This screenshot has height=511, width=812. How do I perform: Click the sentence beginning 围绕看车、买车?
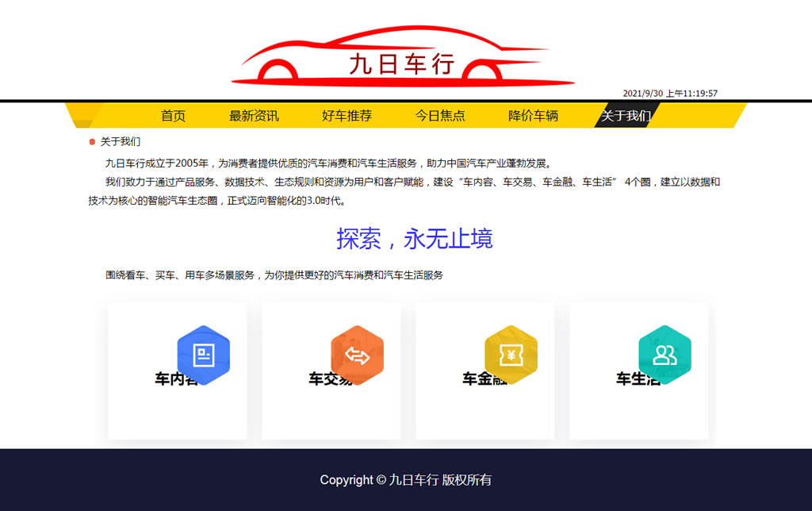(x=274, y=275)
